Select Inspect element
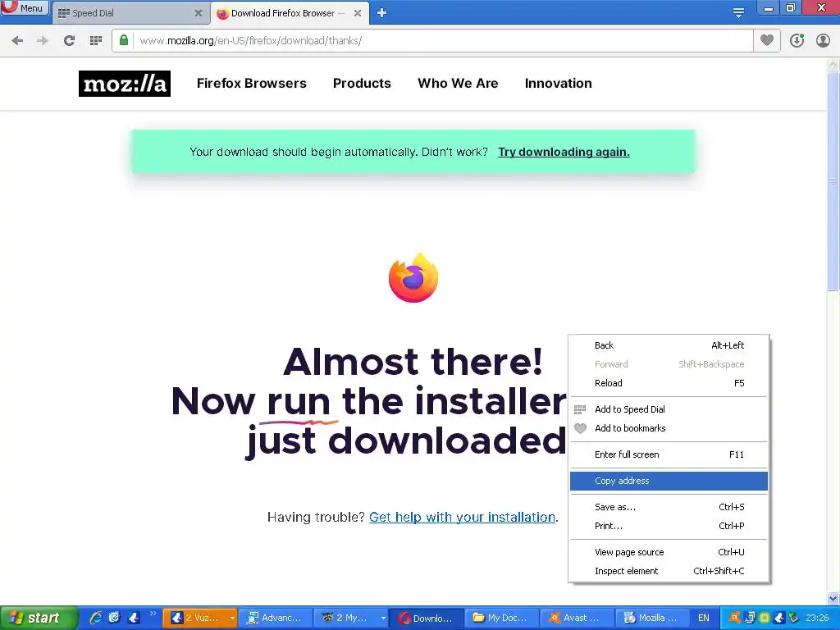The height and width of the screenshot is (630, 840). point(669,571)
